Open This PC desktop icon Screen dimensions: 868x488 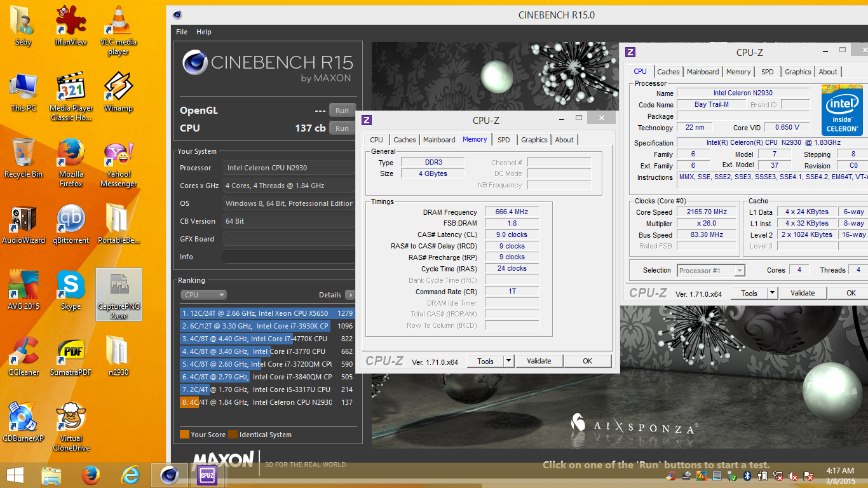coord(23,93)
